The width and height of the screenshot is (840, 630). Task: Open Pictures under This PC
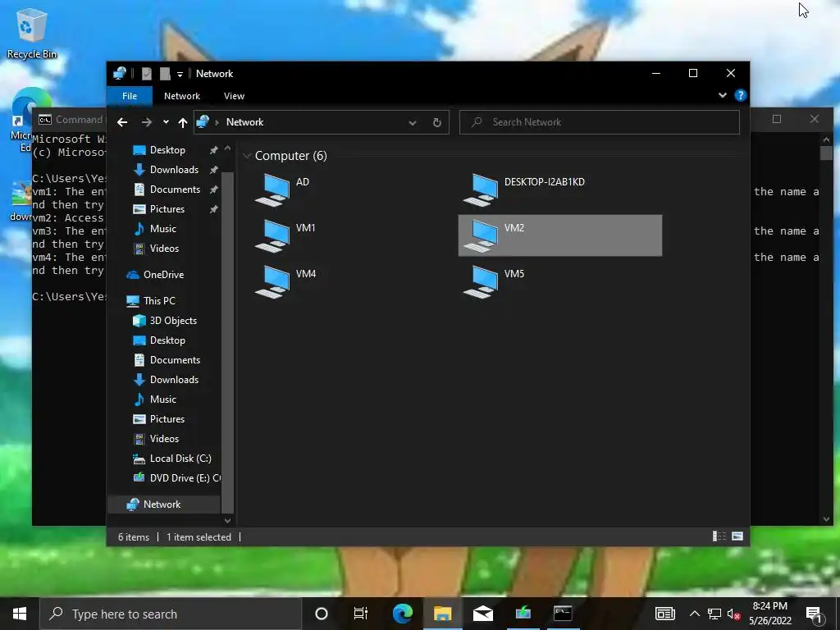point(167,419)
